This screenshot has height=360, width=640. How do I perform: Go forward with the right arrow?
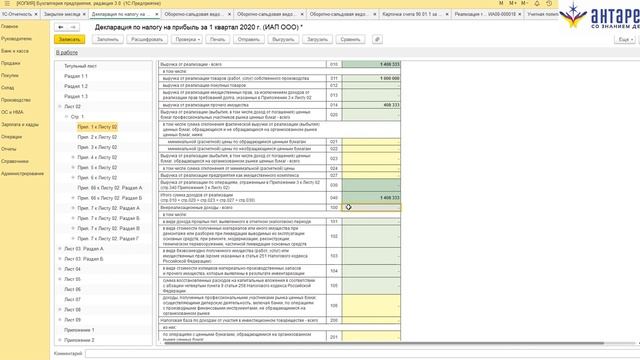tap(73, 27)
